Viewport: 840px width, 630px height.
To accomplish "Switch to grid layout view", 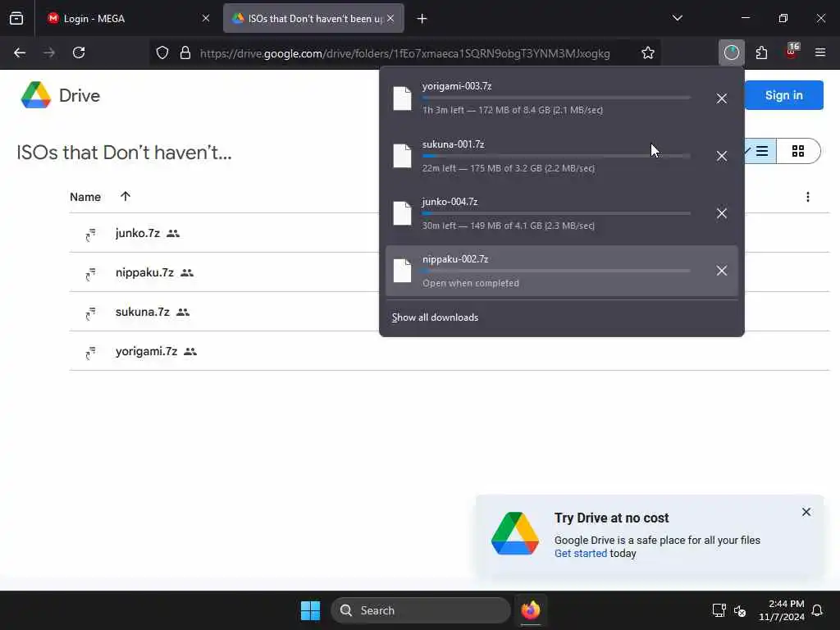I will [x=798, y=151].
